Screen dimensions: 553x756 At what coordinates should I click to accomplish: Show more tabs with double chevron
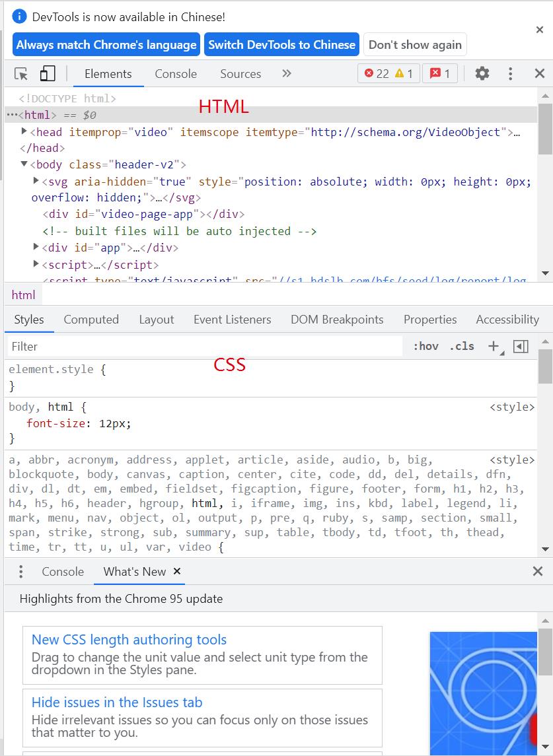click(x=287, y=73)
